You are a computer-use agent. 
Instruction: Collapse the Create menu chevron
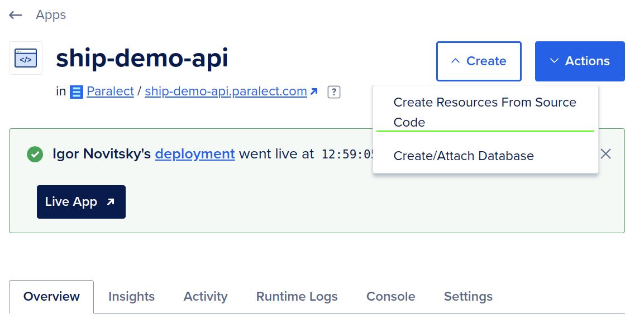coord(456,61)
